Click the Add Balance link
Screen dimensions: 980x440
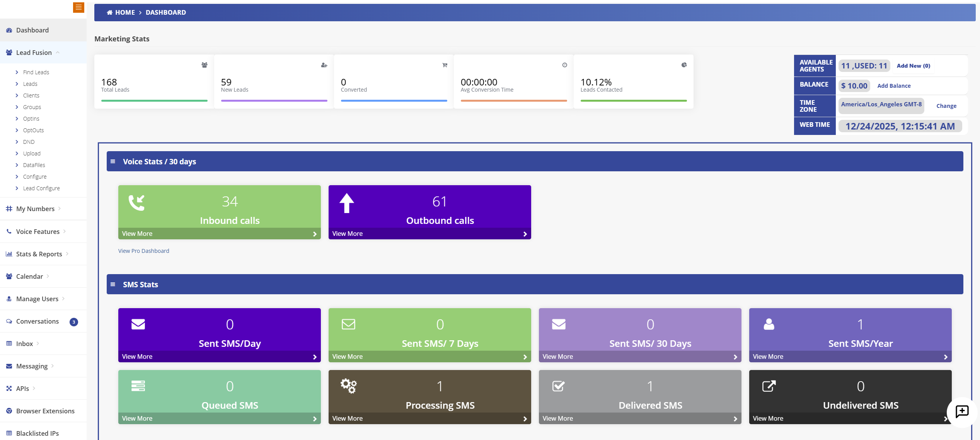pyautogui.click(x=893, y=86)
